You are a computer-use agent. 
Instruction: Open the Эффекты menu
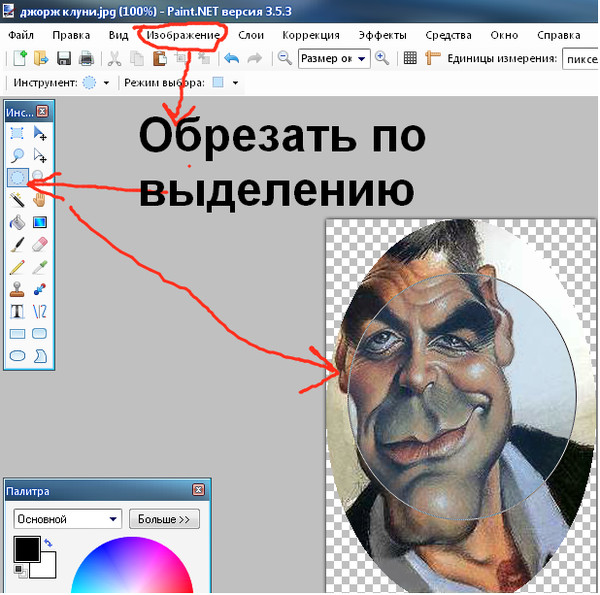pyautogui.click(x=382, y=35)
